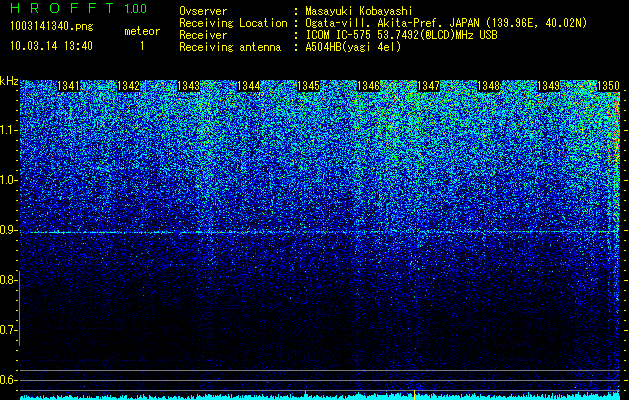The width and height of the screenshot is (629, 400).
Task: Click antenna info A504HB(yagi 4el)
Action: 353,47
